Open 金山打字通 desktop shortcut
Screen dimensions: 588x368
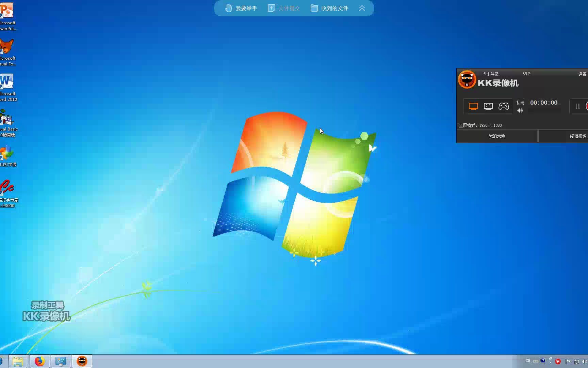[7, 156]
